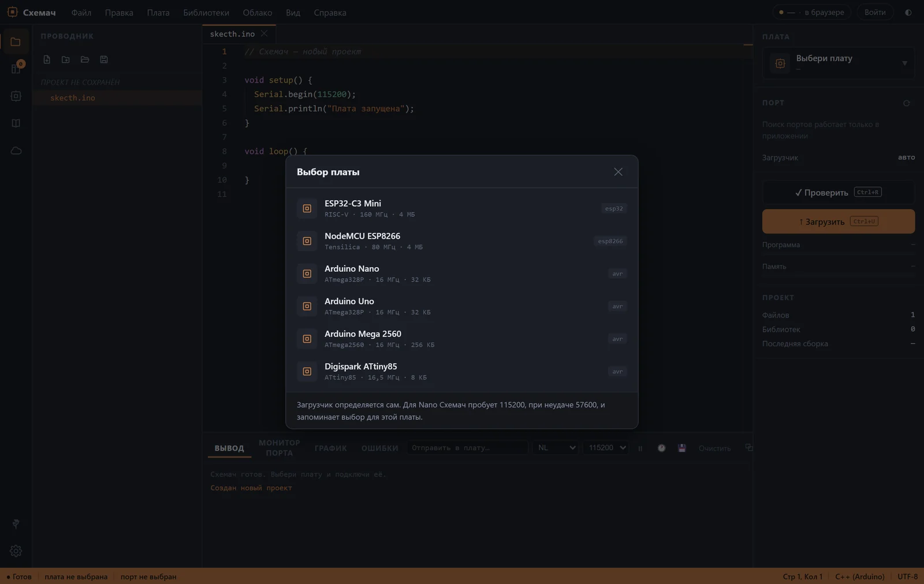The height and width of the screenshot is (584, 924).
Task: Click the save icon in Explorer toolbar
Action: (104, 59)
